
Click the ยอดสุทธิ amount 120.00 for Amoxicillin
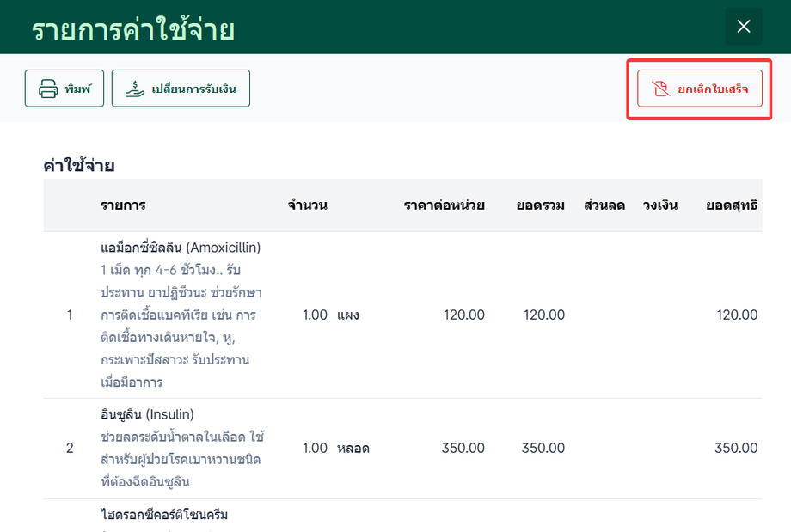[x=737, y=315]
